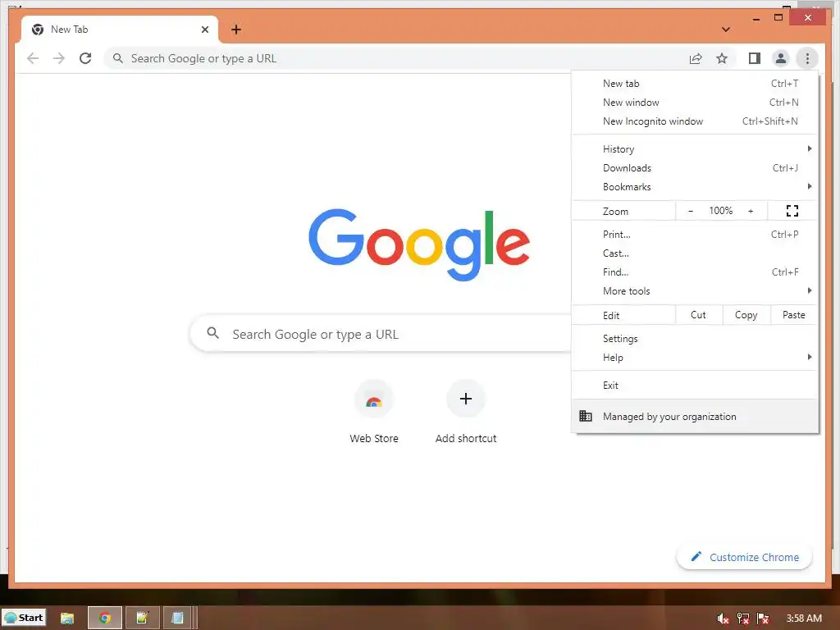Open the profile avatar icon
Viewport: 840px width, 630px height.
click(x=781, y=58)
